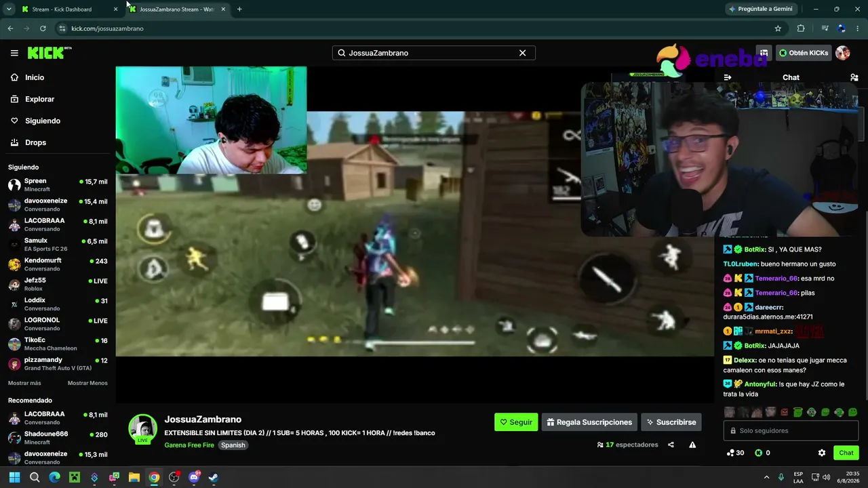The image size is (868, 488).
Task: Click the live stream video player
Action: coord(414,234)
